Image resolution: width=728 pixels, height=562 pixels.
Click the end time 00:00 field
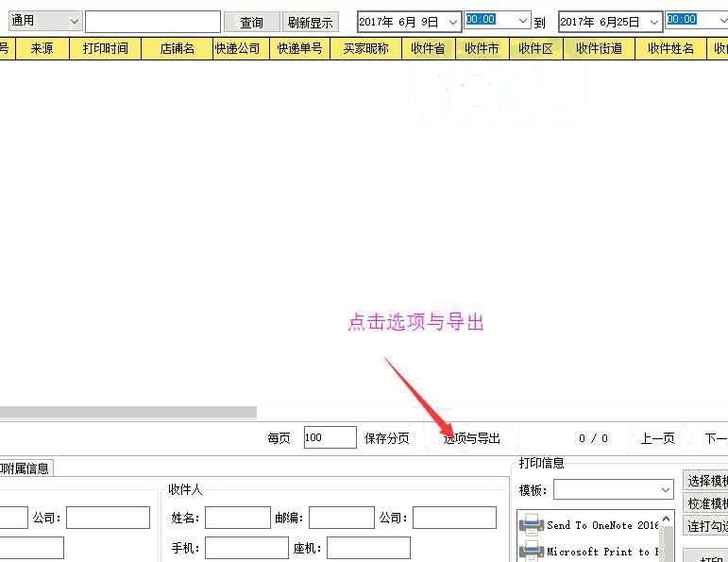tap(697, 21)
